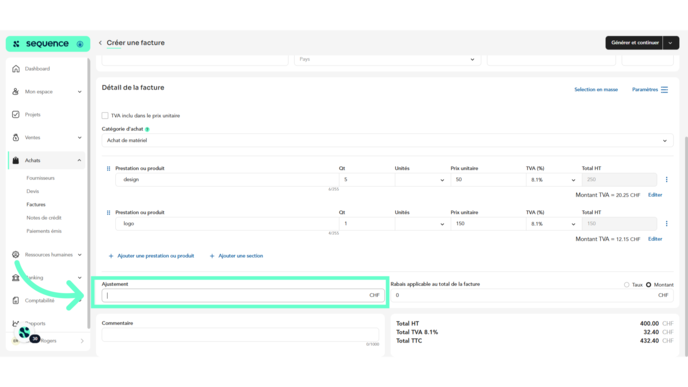Open the TVA 8.1% dropdown on design row

click(x=553, y=180)
